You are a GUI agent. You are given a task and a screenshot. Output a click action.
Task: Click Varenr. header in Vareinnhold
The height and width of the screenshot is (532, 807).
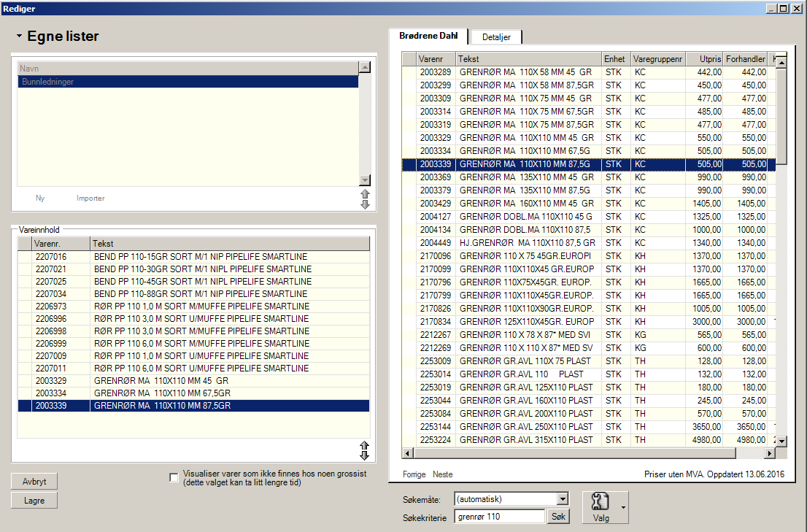[61, 244]
